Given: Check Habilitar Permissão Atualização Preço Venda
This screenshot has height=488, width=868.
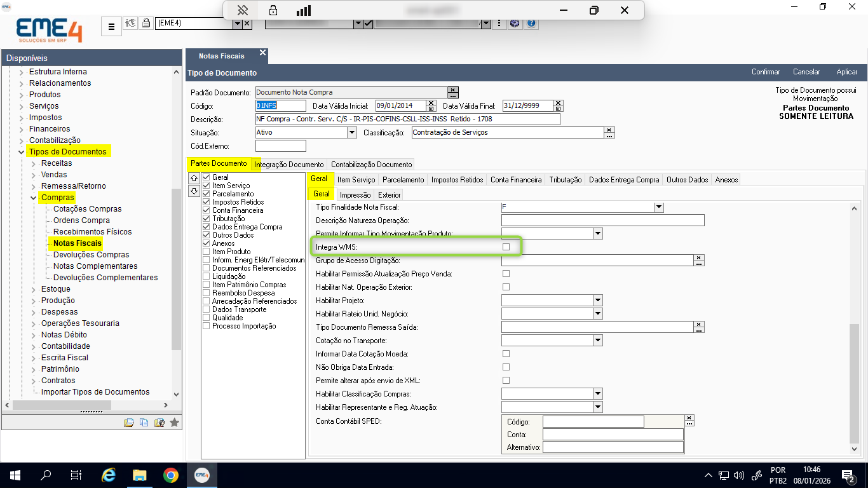Looking at the screenshot, I should (x=506, y=274).
